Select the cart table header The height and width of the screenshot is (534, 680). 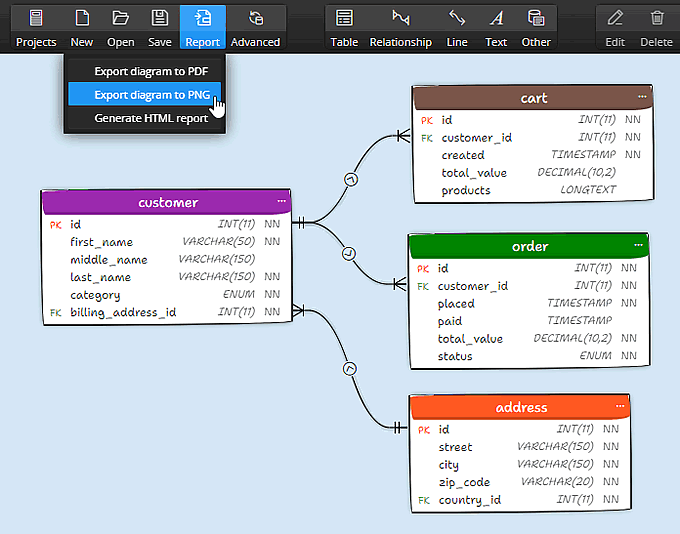tap(533, 98)
